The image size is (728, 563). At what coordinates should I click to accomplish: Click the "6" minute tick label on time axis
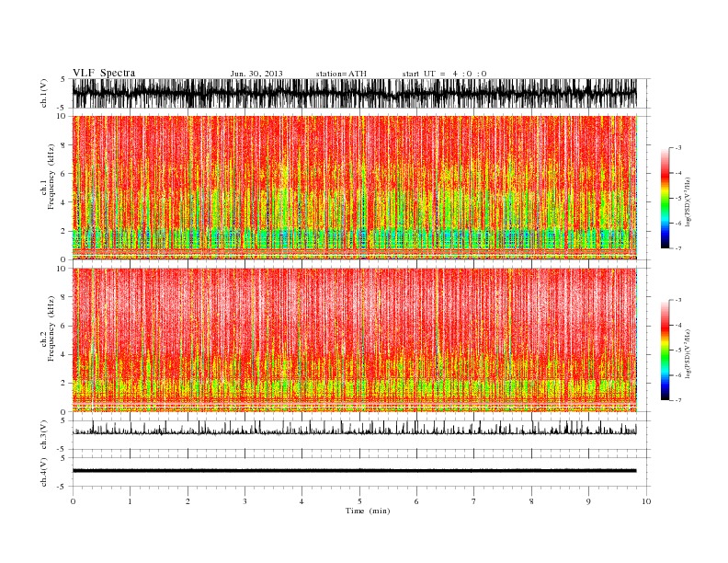pos(416,501)
